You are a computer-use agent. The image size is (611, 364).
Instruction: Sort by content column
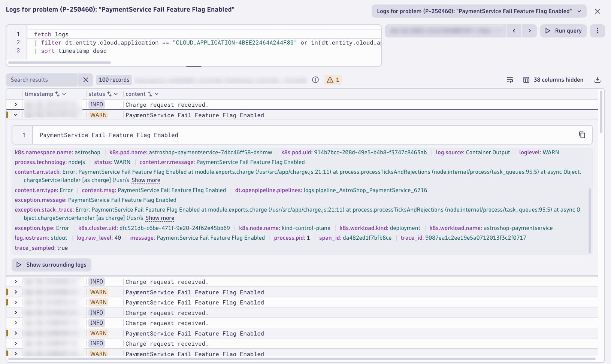pyautogui.click(x=150, y=94)
